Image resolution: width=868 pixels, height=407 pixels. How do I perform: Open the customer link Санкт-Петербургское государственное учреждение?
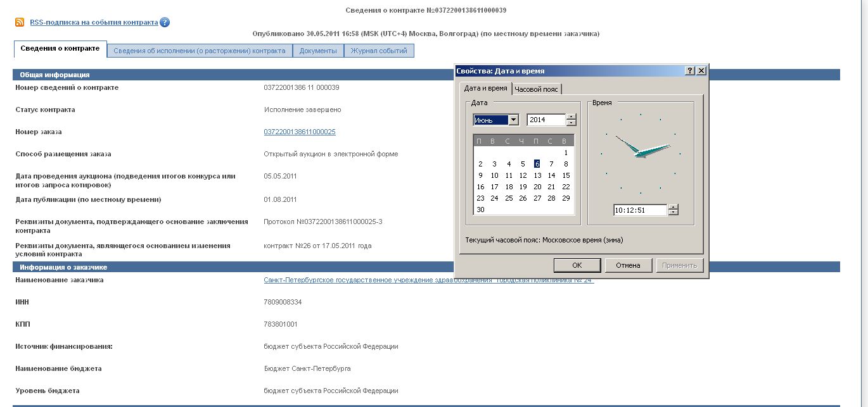pos(429,280)
